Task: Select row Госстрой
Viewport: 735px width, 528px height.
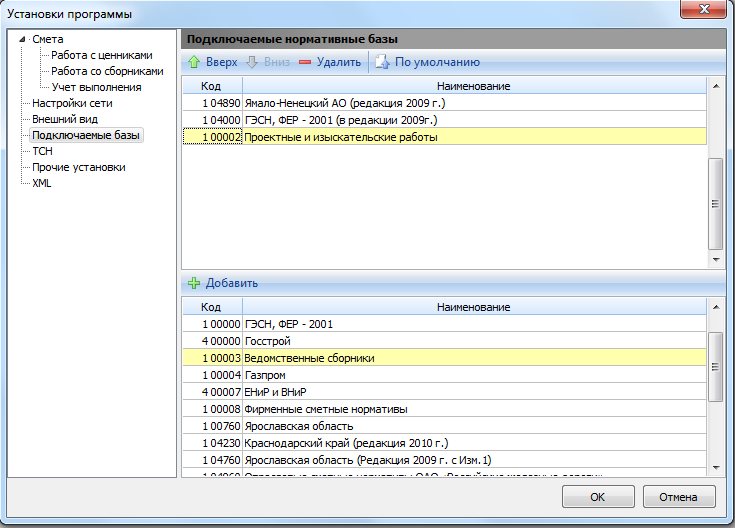Action: point(444,341)
